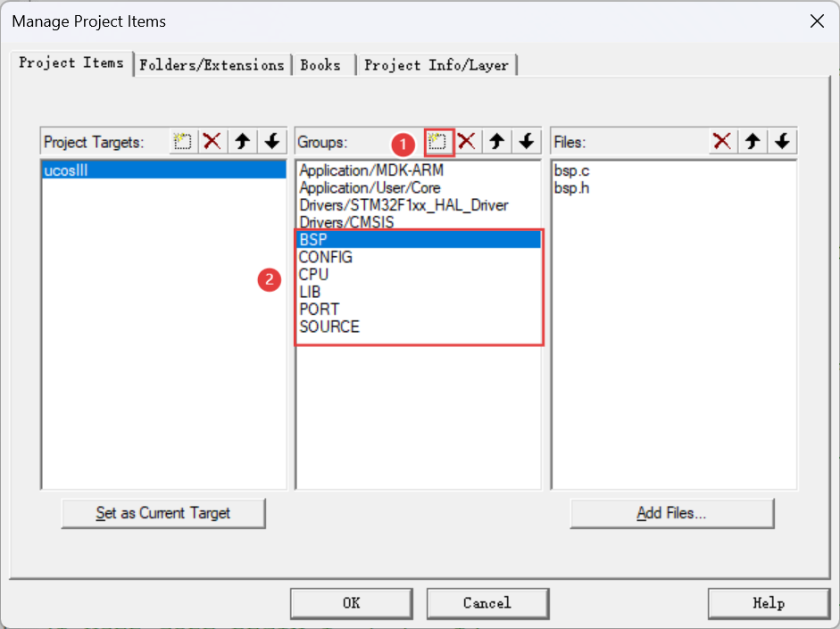Close the Manage Project Items dialog
Screen dimensions: 840x629
click(x=817, y=21)
